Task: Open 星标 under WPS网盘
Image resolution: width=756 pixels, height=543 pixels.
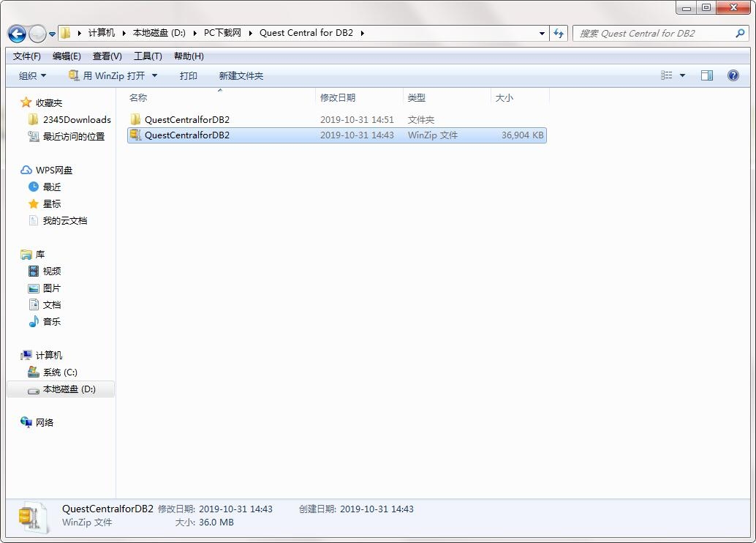Action: (45, 203)
